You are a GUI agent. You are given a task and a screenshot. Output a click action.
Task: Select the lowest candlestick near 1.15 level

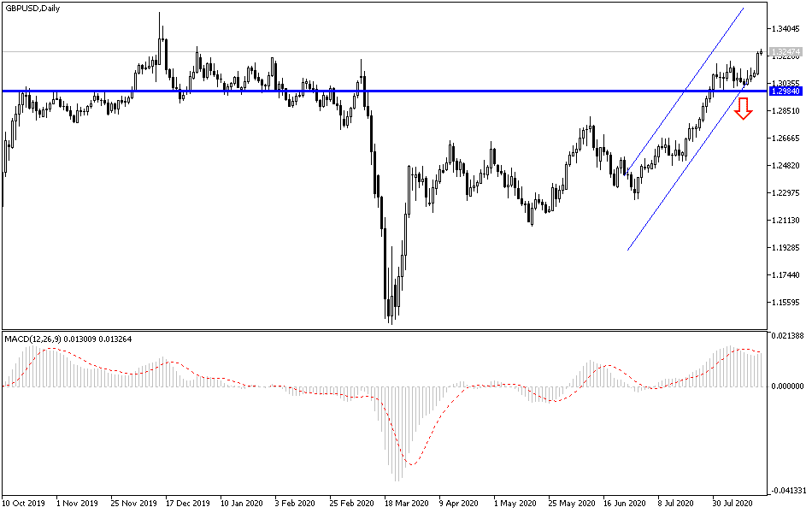tap(391, 308)
